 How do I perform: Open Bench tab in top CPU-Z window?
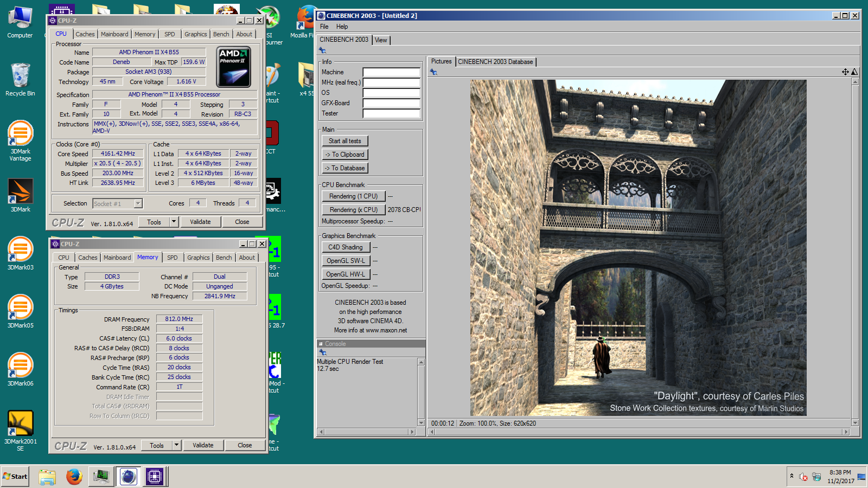coord(221,34)
